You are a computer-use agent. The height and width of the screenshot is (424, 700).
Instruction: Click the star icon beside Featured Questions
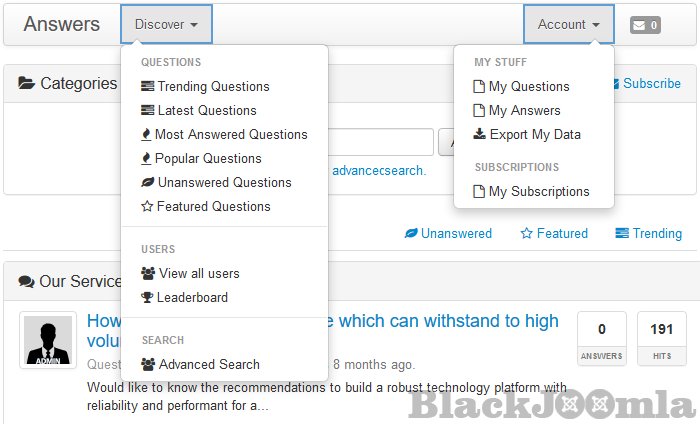(x=148, y=206)
